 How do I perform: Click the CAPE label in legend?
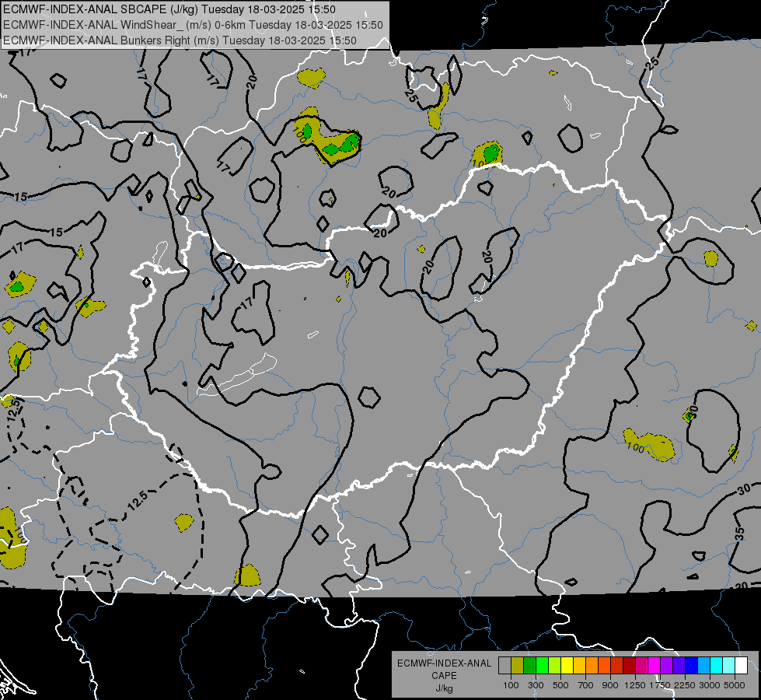(444, 676)
